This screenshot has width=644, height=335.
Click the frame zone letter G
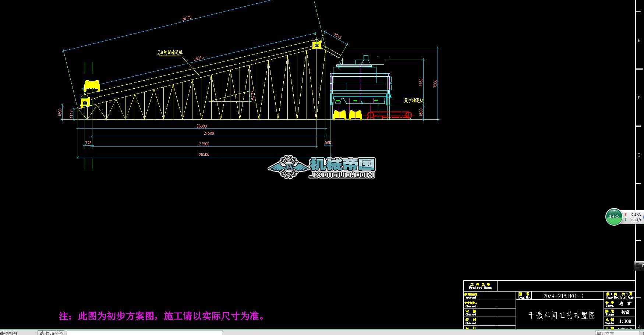(639, 155)
